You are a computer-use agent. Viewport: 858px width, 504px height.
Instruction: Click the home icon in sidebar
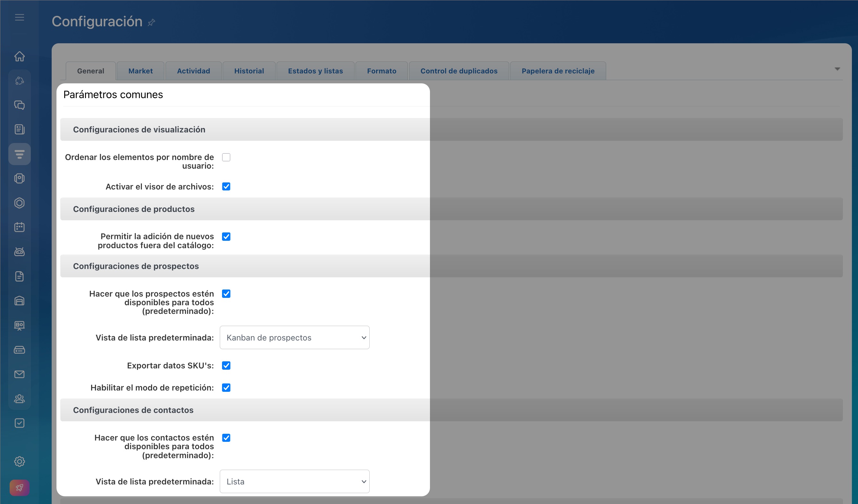(x=19, y=56)
